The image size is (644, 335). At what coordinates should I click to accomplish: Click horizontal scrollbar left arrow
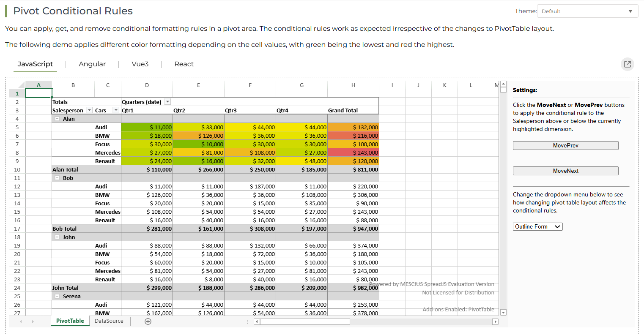pos(257,322)
